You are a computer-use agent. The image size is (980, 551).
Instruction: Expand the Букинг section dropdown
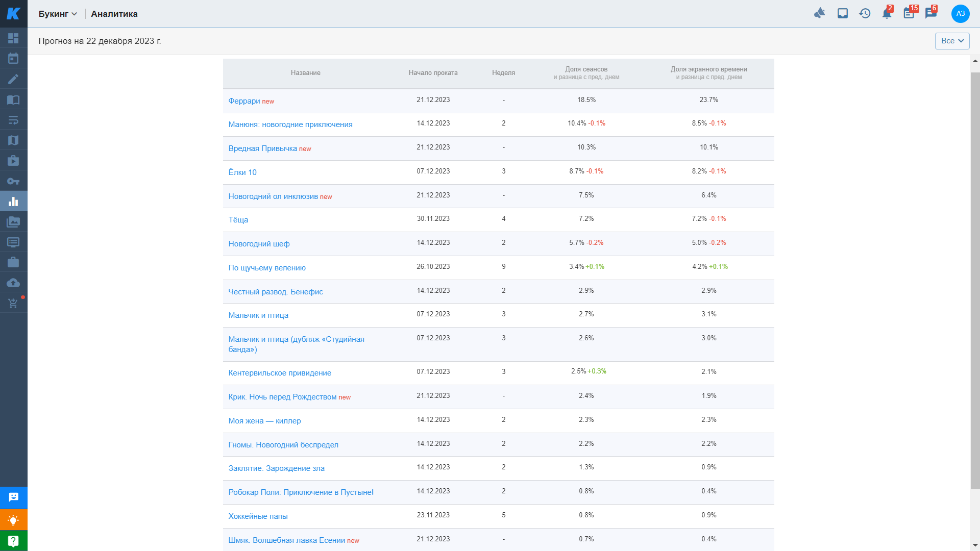coord(58,14)
